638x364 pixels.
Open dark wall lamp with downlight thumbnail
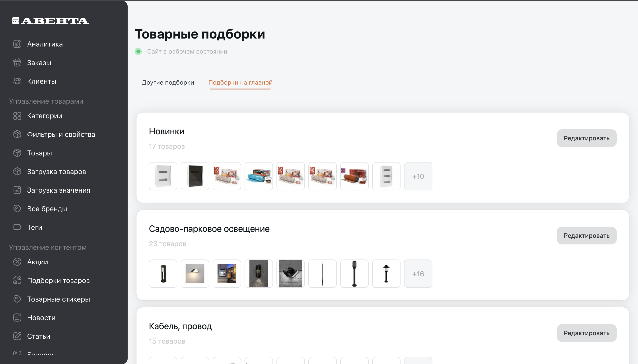tap(259, 274)
